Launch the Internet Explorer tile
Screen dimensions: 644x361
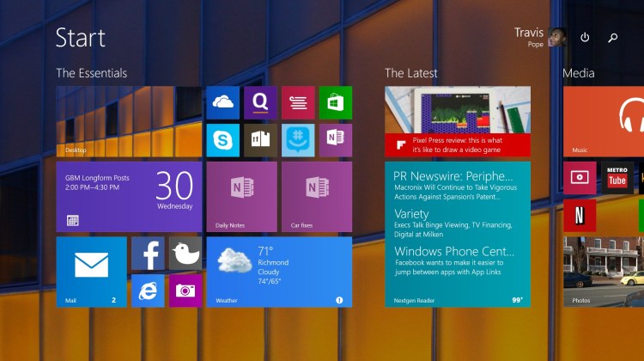(148, 291)
